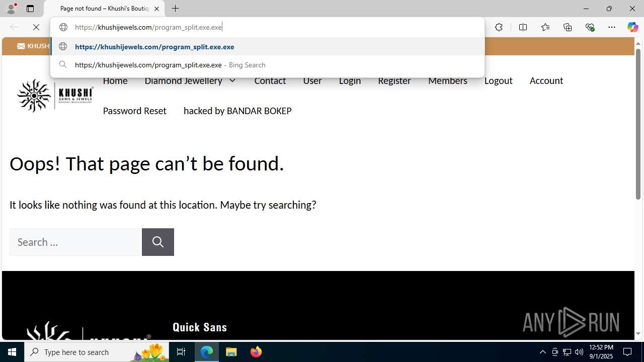
Task: Go to the Login page
Action: coord(350,80)
